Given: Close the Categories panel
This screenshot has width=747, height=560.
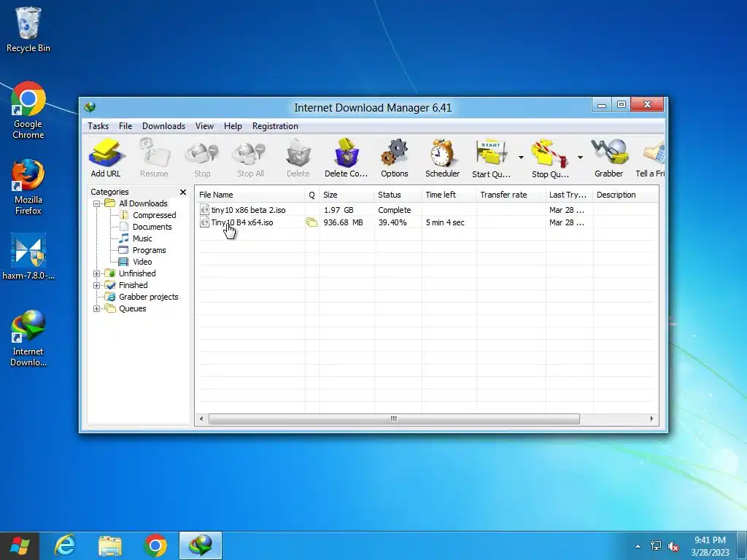Looking at the screenshot, I should coord(183,192).
